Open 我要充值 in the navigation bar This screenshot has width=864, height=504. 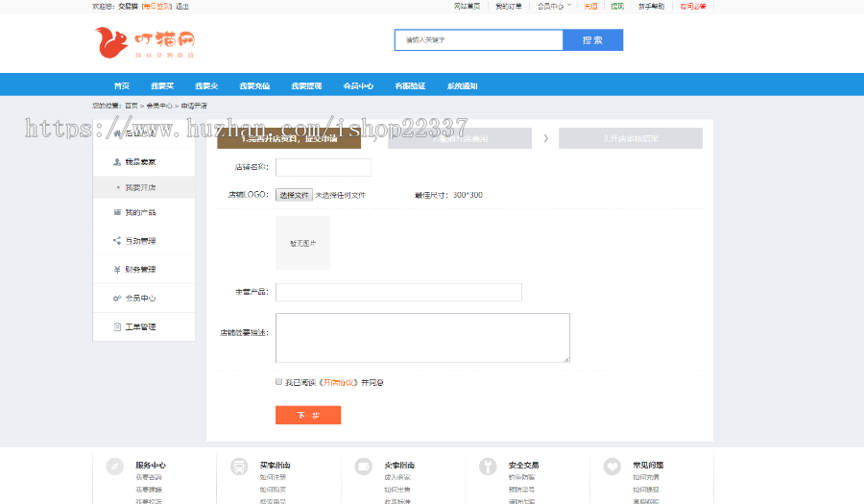(254, 86)
